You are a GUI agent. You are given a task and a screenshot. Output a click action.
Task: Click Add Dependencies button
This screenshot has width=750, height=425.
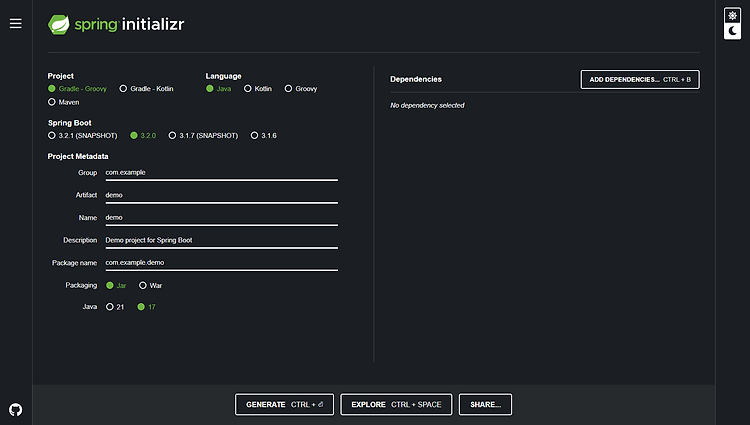pos(640,79)
